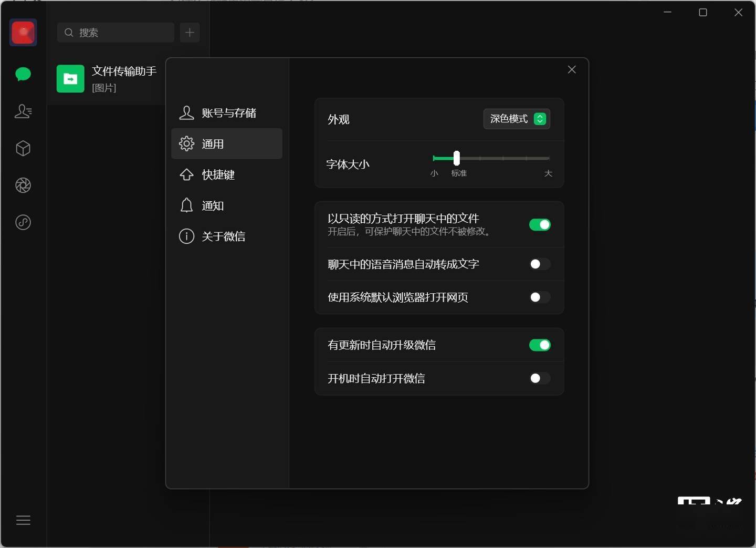Click the gear icon next to 通用
The width and height of the screenshot is (756, 548).
tap(186, 143)
